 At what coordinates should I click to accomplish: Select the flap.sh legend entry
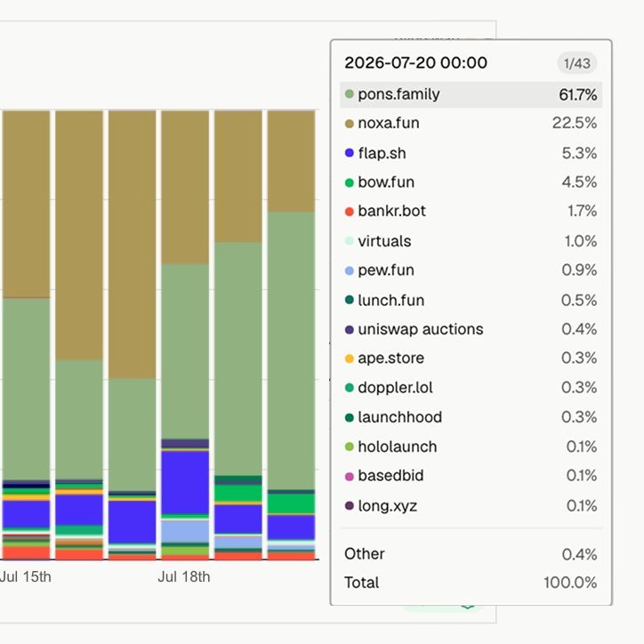[471, 153]
